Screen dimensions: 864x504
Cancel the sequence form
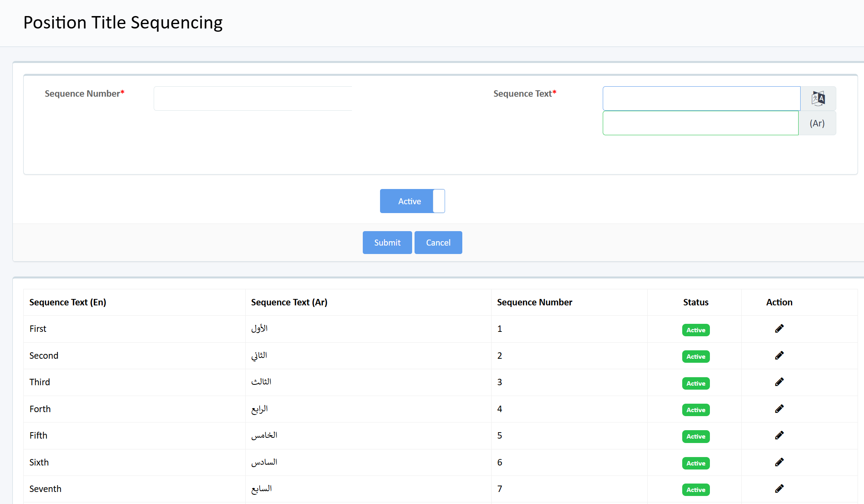click(438, 242)
